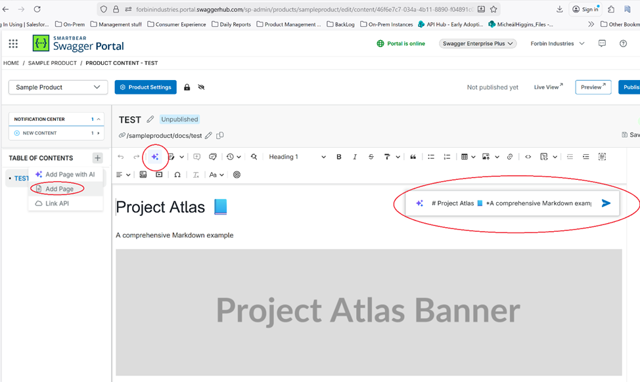Click the Product Settings button
Image resolution: width=640 pixels, height=382 pixels.
pyautogui.click(x=146, y=87)
